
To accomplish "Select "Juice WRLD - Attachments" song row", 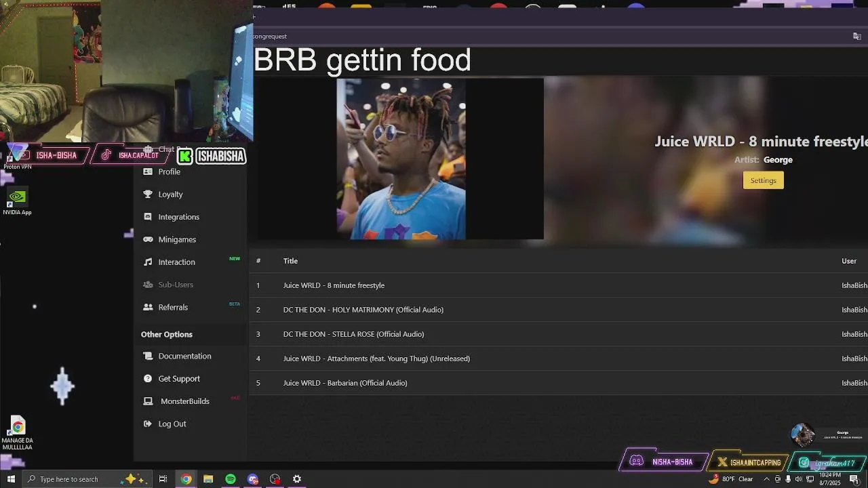I will click(558, 359).
